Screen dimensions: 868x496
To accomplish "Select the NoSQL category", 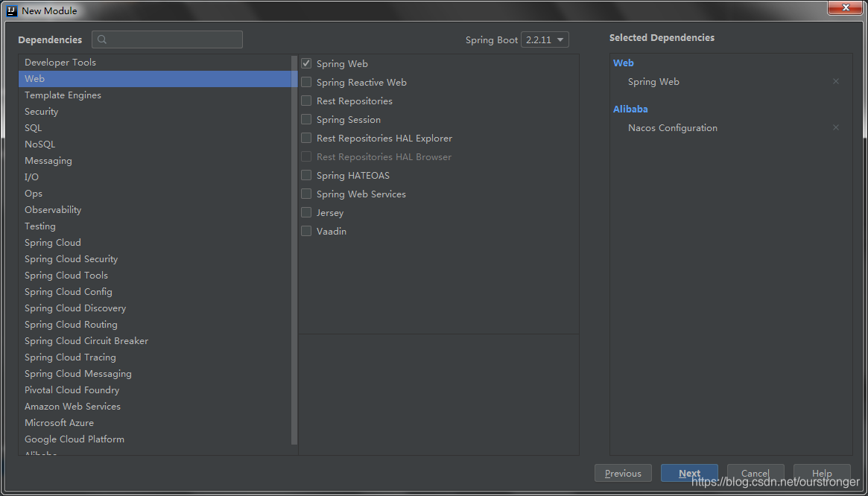I will tap(156, 144).
